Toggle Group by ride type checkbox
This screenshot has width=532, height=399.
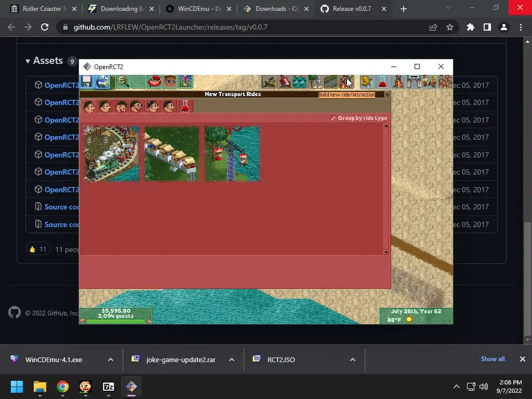tap(333, 118)
